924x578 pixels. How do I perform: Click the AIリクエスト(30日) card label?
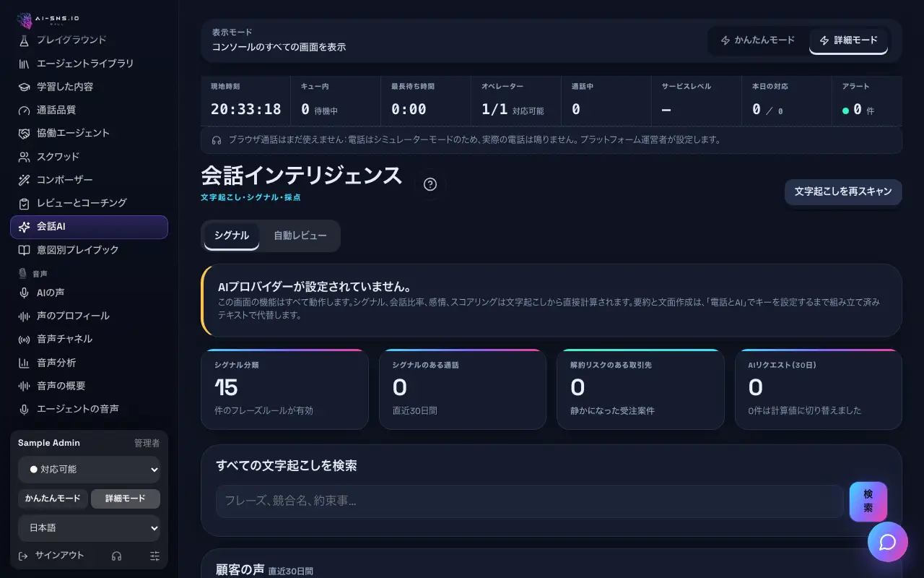(x=783, y=366)
